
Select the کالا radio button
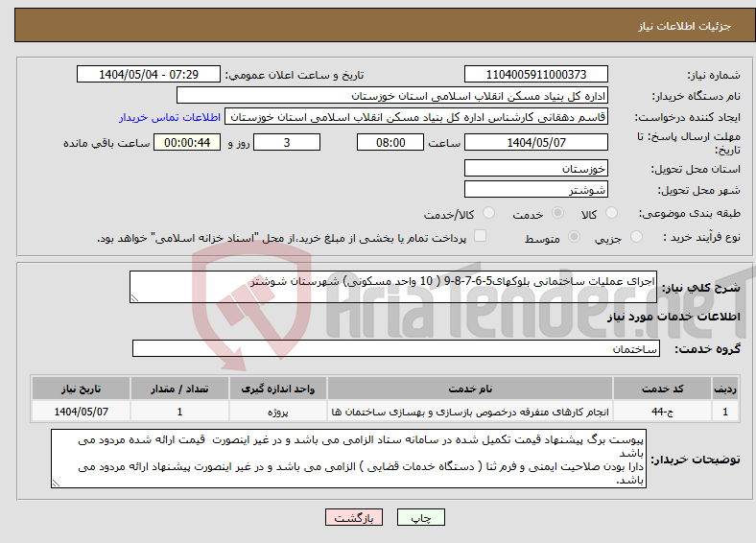pos(611,213)
